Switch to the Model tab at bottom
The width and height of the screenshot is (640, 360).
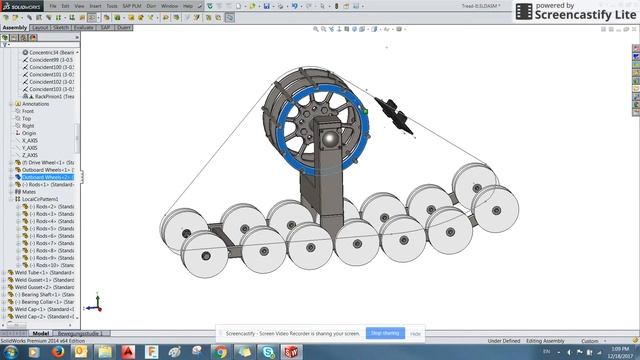[41, 333]
